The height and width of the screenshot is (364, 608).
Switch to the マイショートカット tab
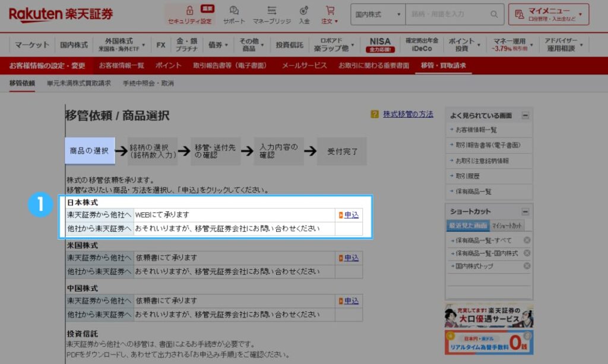506,226
